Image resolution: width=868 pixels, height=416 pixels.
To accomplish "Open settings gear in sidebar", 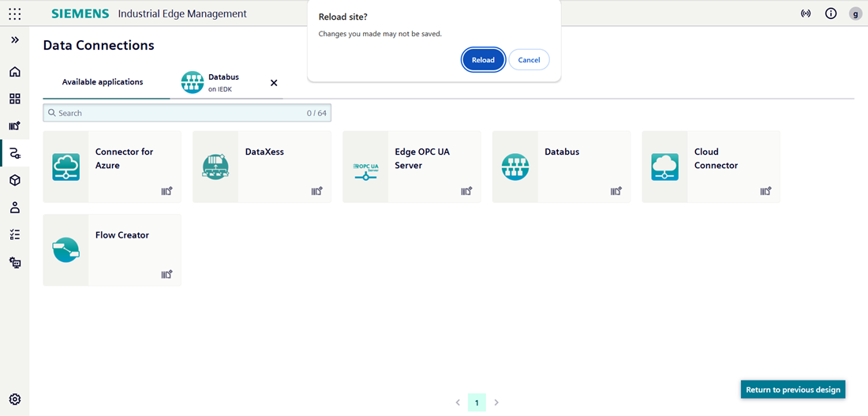I will (15, 399).
